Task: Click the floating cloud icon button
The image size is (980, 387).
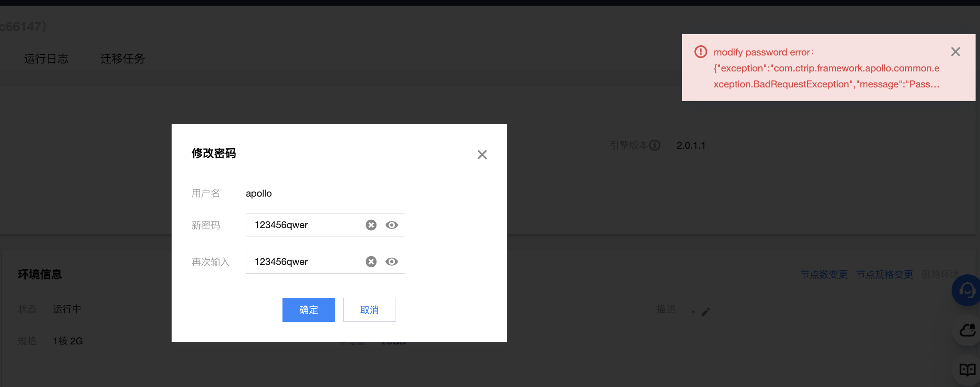Action: pos(967,331)
